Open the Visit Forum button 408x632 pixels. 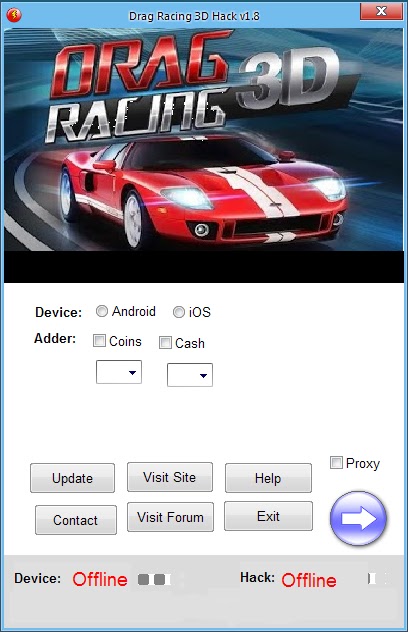[171, 517]
